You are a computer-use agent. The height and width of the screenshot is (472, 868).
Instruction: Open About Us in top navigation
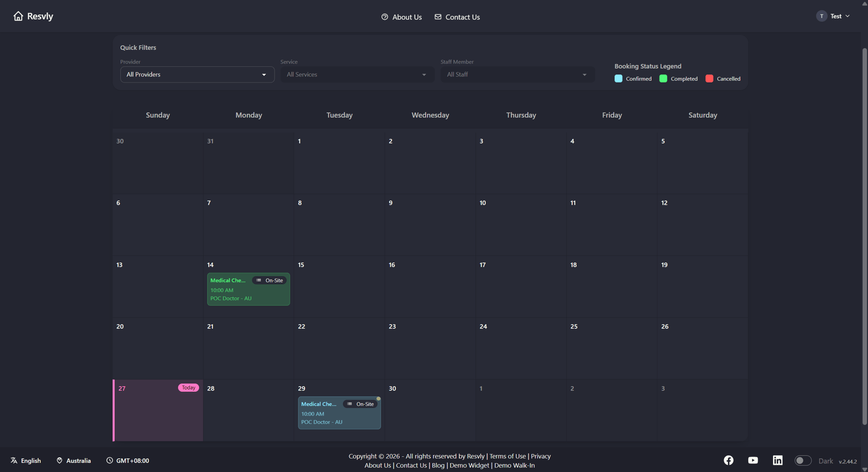401,17
